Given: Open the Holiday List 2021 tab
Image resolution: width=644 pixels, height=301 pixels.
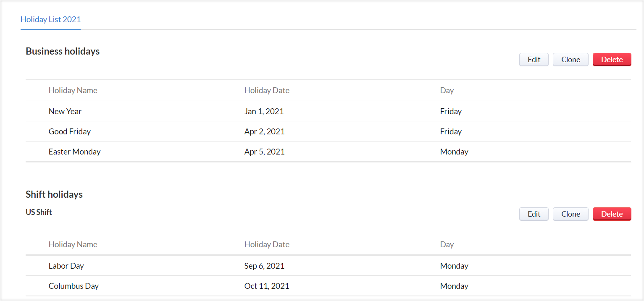Looking at the screenshot, I should click(50, 19).
